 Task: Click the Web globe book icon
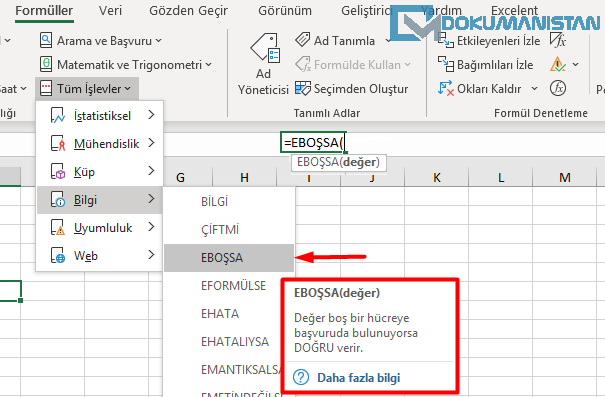coord(58,256)
